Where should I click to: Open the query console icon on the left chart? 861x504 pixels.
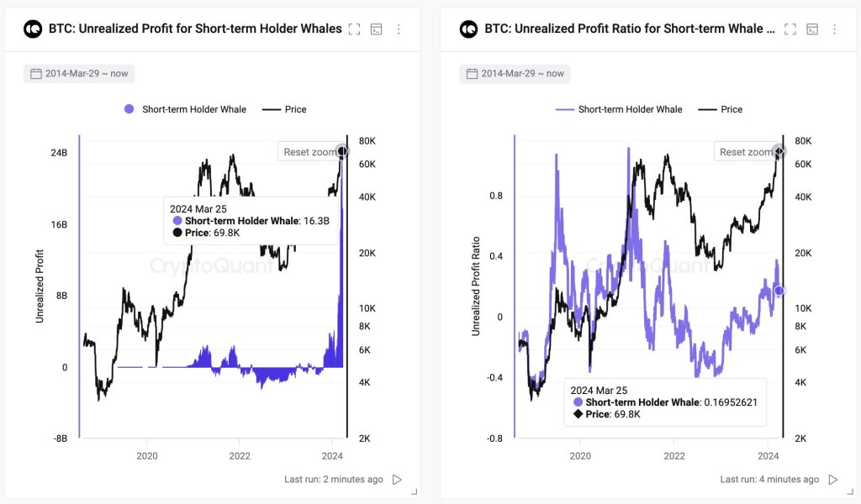[x=376, y=28]
